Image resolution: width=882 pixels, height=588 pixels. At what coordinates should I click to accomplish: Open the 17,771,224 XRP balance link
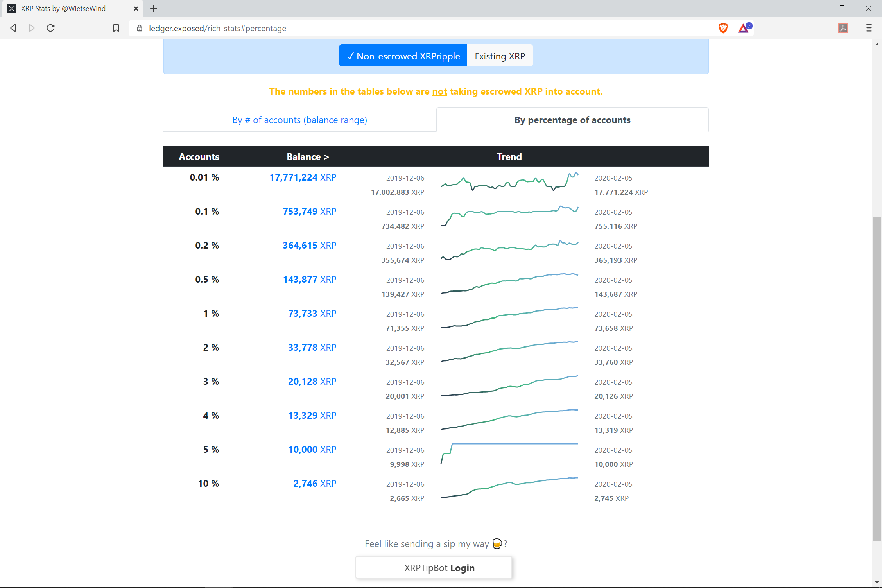click(x=303, y=177)
